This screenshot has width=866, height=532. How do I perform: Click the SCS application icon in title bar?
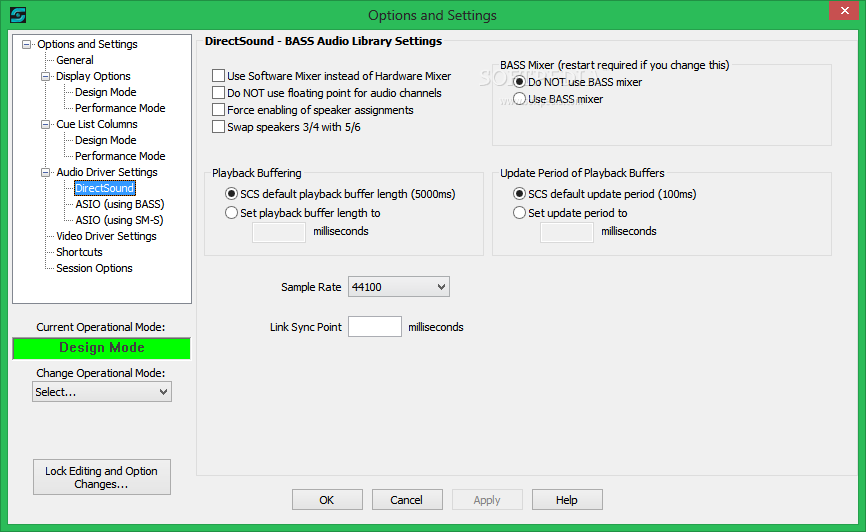click(x=18, y=15)
